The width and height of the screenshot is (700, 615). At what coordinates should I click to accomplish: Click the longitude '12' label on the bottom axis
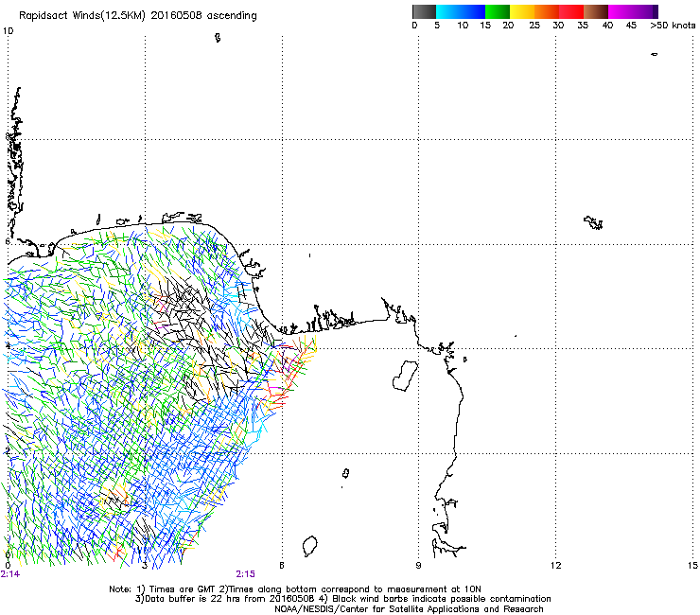(555, 566)
